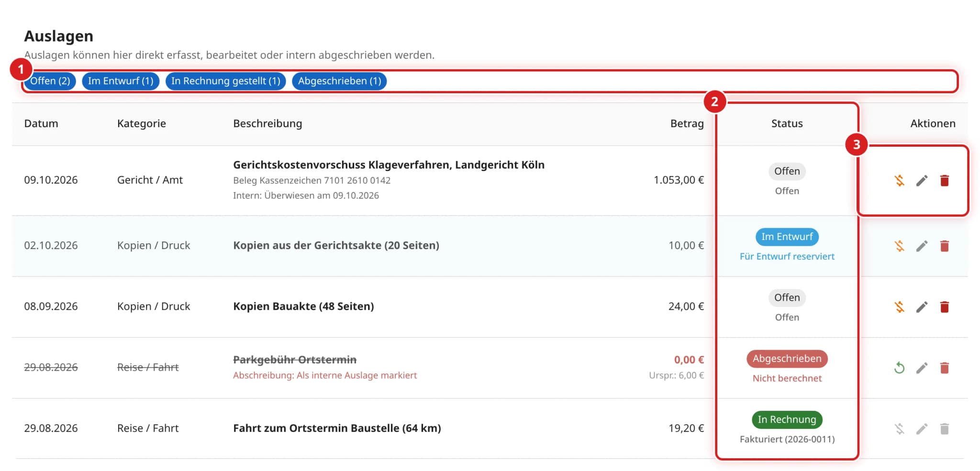The height and width of the screenshot is (471, 980).
Task: Restore the written-off Parkgebühr Ortstermin expense
Action: [900, 368]
